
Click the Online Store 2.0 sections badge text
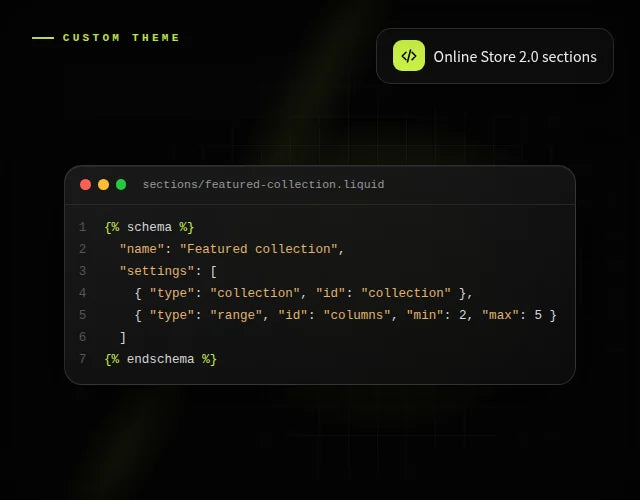[515, 57]
